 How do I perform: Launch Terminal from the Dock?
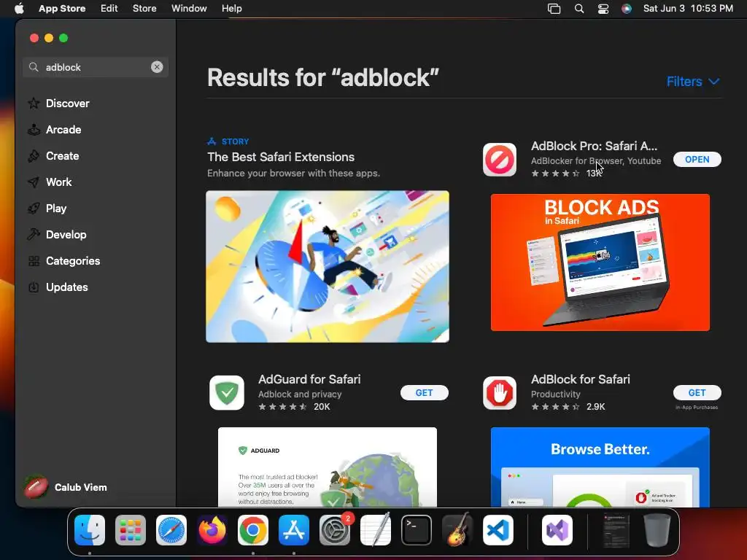(417, 530)
